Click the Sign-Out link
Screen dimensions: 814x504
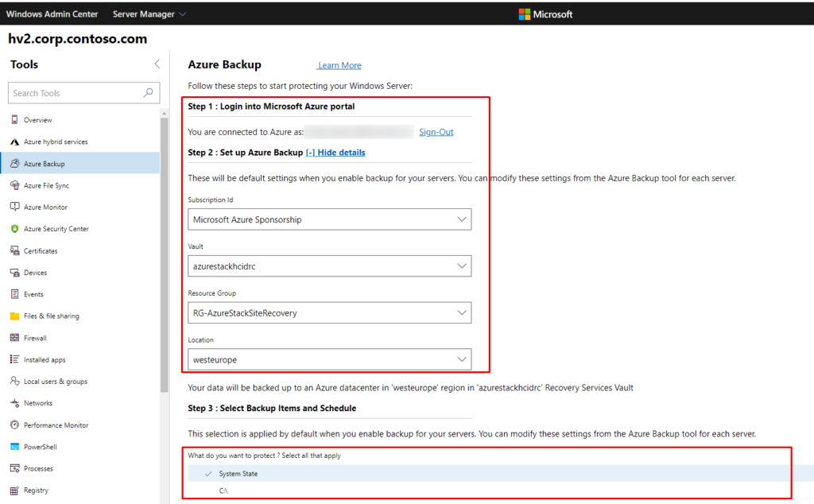436,132
